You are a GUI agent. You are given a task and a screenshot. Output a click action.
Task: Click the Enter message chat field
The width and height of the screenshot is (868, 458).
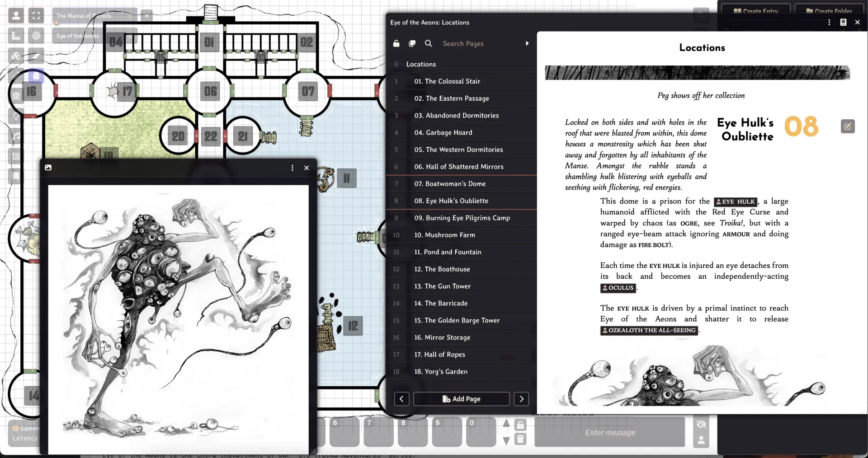[609, 432]
